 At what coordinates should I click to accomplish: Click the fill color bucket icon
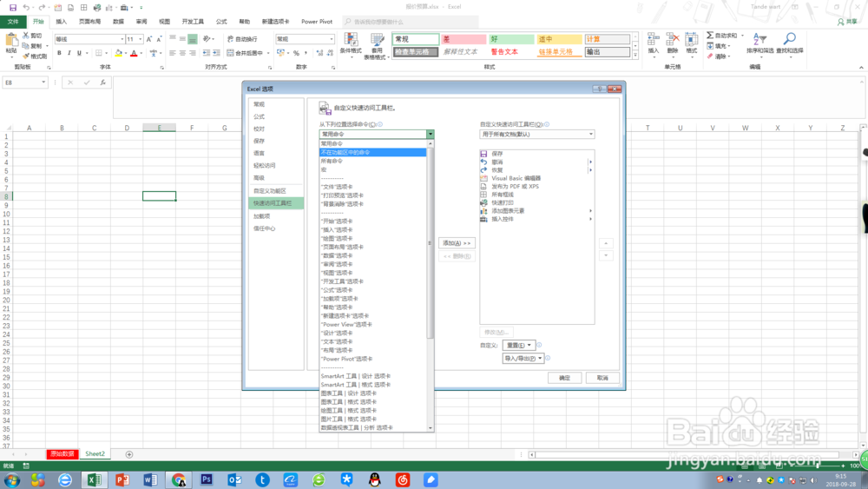tap(118, 53)
